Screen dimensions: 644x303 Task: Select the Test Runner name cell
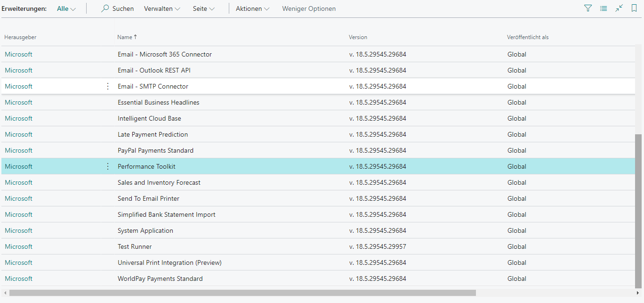point(135,246)
